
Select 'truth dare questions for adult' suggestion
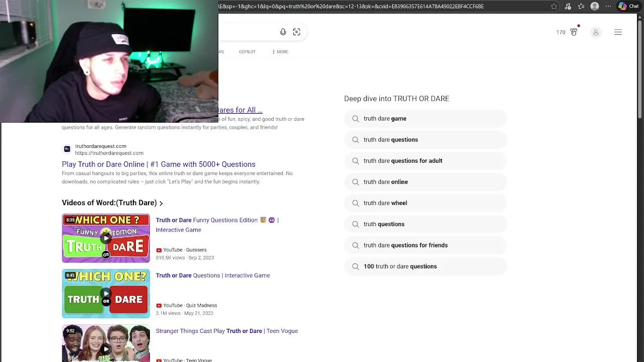click(425, 161)
